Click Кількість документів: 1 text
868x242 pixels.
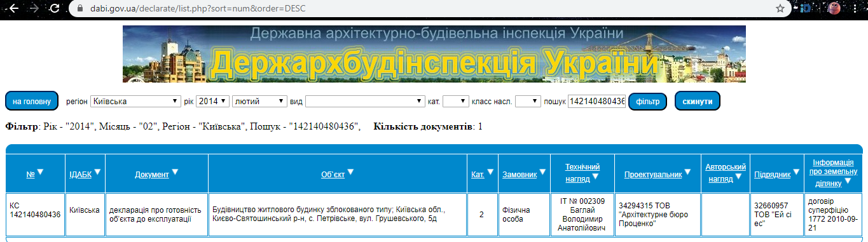428,126
